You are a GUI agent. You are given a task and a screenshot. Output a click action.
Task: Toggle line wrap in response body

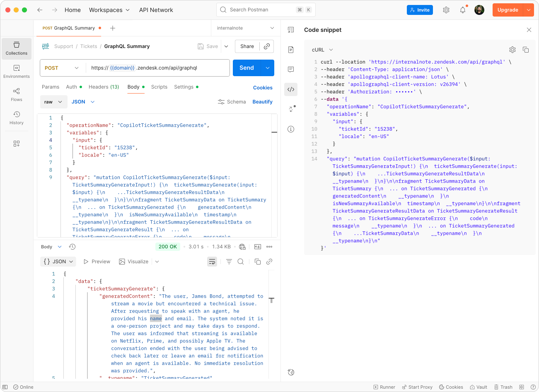pyautogui.click(x=212, y=262)
